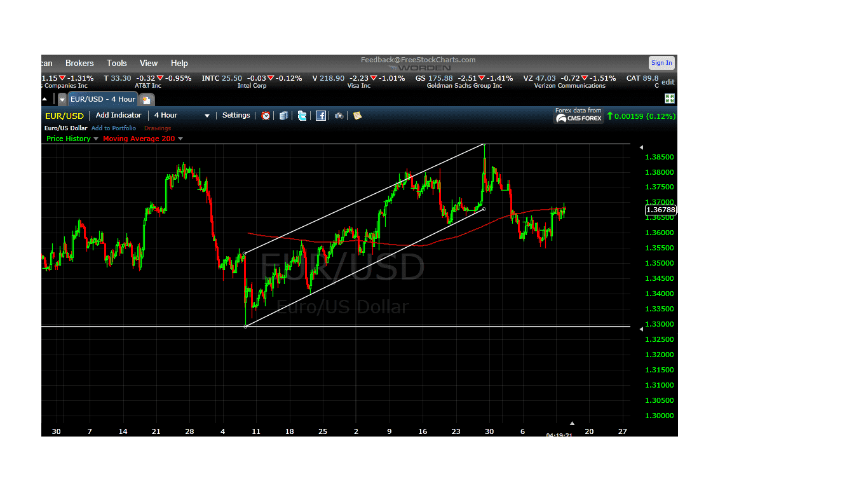Click the black left arrow beside the tab bar

(44, 99)
